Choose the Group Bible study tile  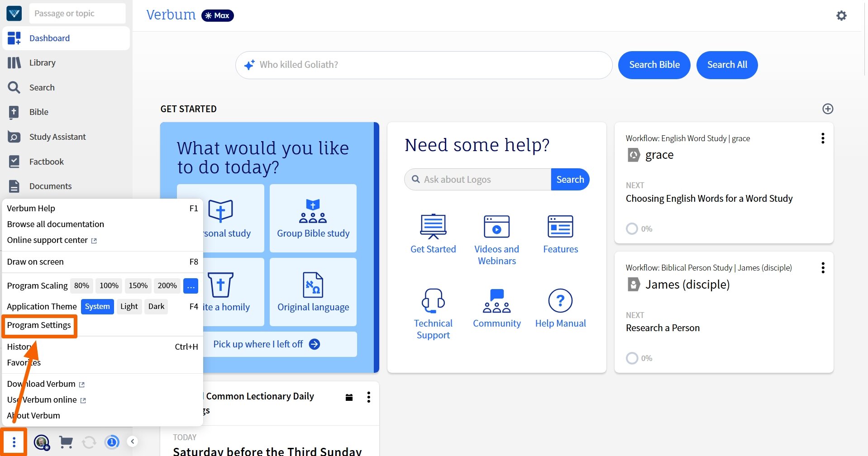tap(313, 218)
